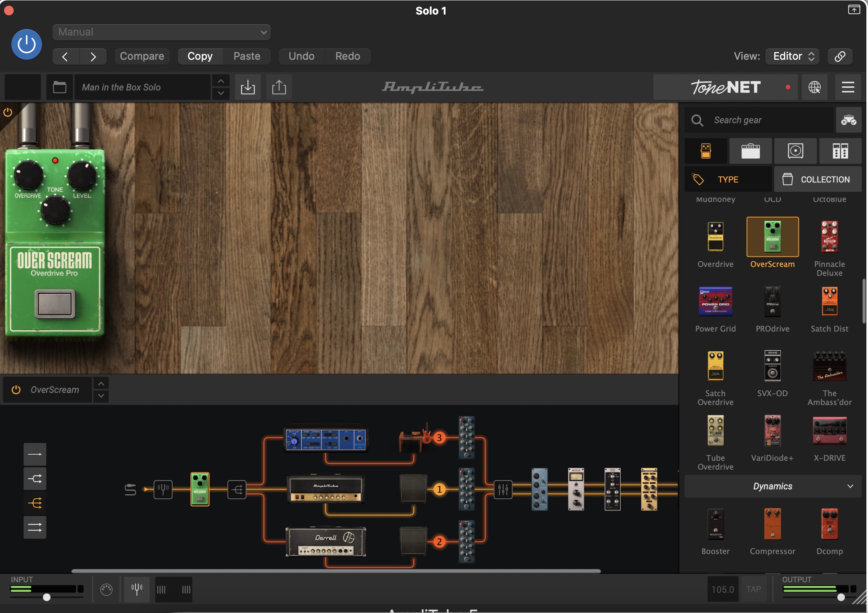Toggle power at the pedal view corner
This screenshot has height=613, width=868.
8,112
